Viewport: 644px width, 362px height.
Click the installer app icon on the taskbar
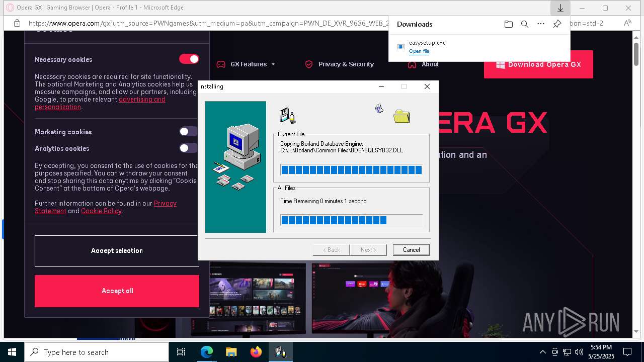click(x=280, y=352)
